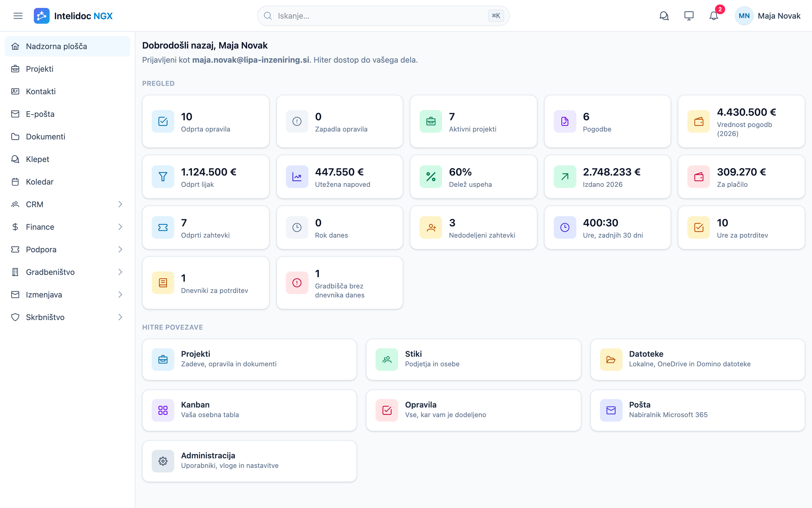Open the Datoteke quick link
Screen dimensions: 812x508
[x=698, y=360]
